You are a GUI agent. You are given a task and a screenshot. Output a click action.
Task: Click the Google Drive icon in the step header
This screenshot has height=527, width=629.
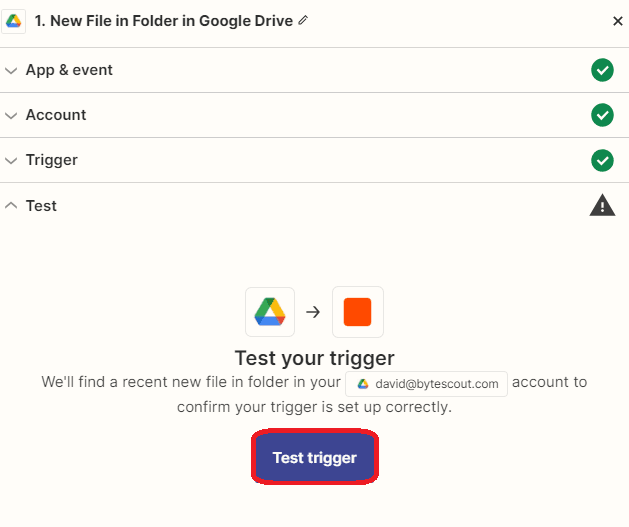coord(14,20)
